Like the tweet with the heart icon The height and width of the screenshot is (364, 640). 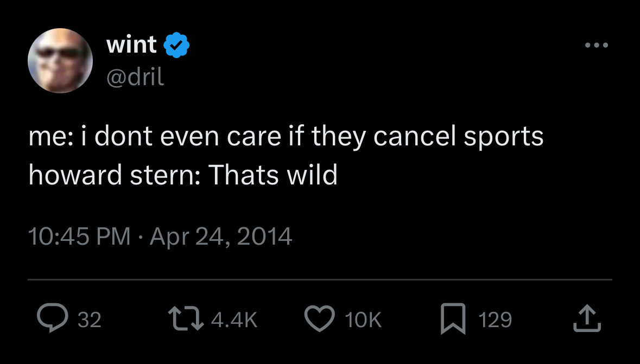tap(320, 319)
